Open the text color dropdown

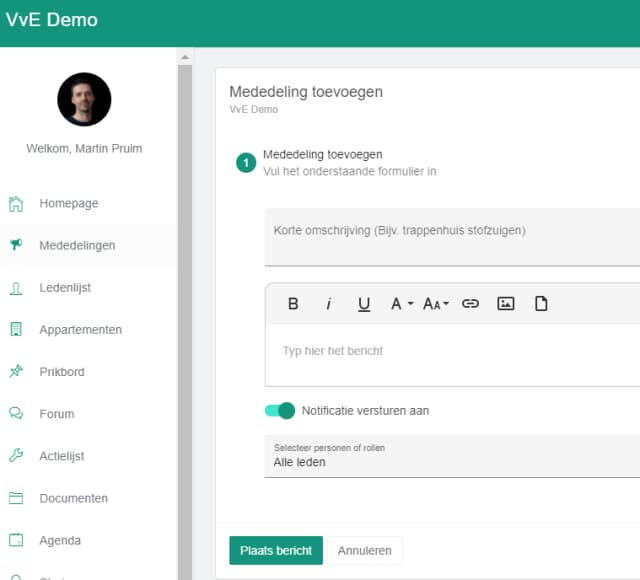401,304
